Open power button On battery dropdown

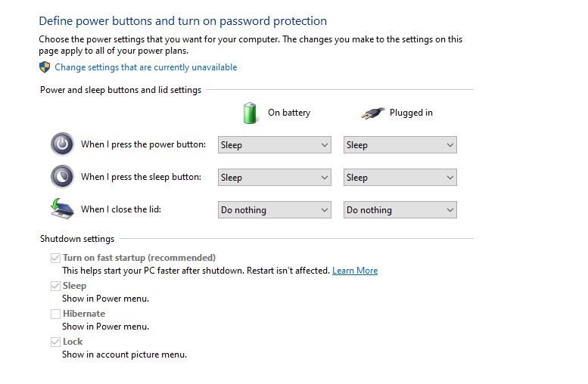click(x=274, y=145)
